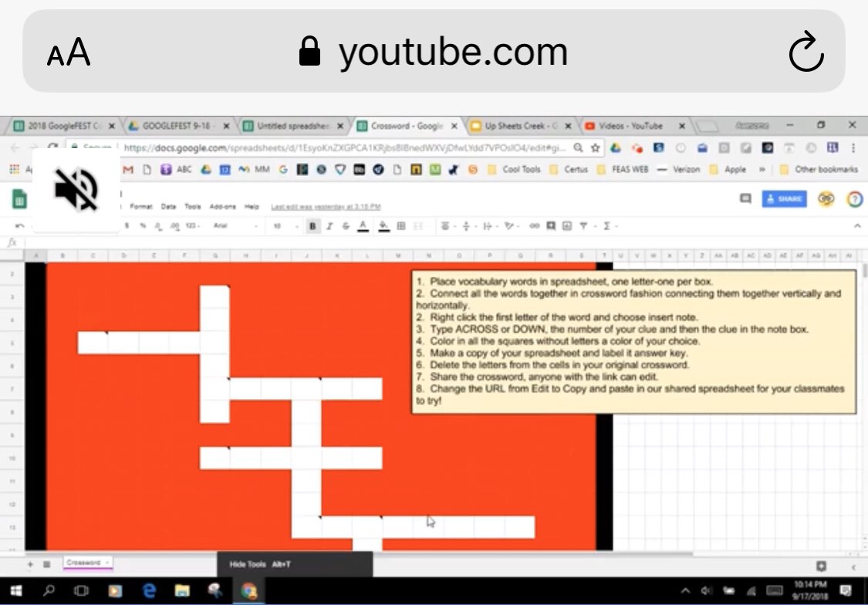The image size is (868, 605).
Task: Reload the youtube.com page in Safari
Action: pos(806,52)
